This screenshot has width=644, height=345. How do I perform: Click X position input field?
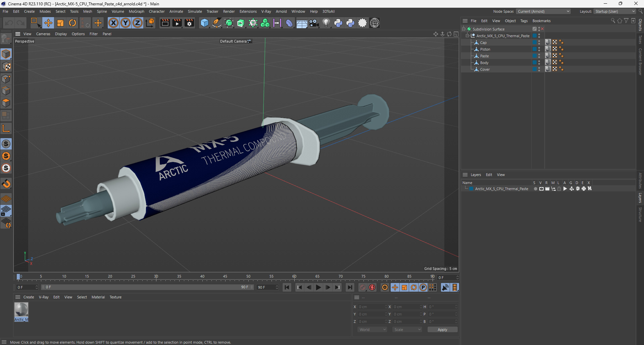pos(372,307)
